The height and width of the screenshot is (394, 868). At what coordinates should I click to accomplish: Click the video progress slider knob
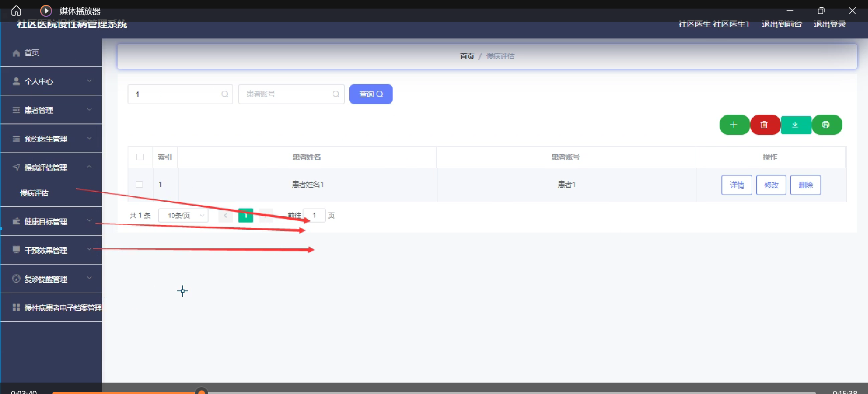tap(201, 392)
